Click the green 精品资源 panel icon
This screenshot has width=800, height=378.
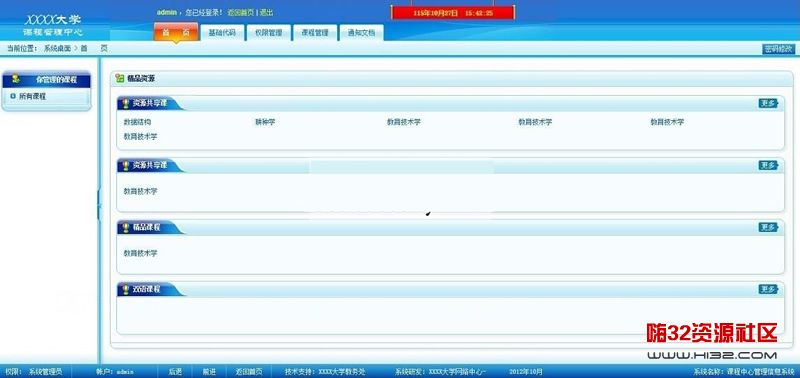[120, 78]
